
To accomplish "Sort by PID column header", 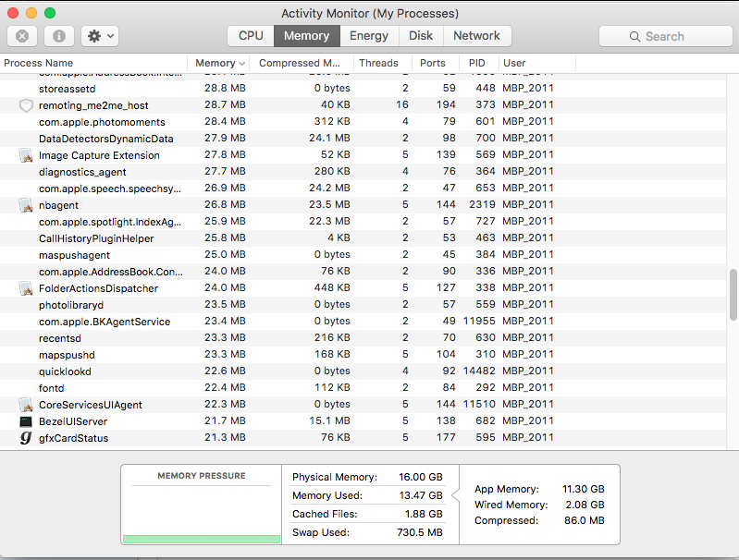I will [x=479, y=63].
